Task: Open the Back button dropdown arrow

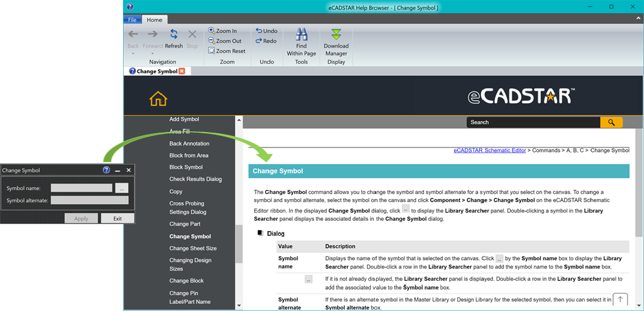Action: pyautogui.click(x=133, y=53)
